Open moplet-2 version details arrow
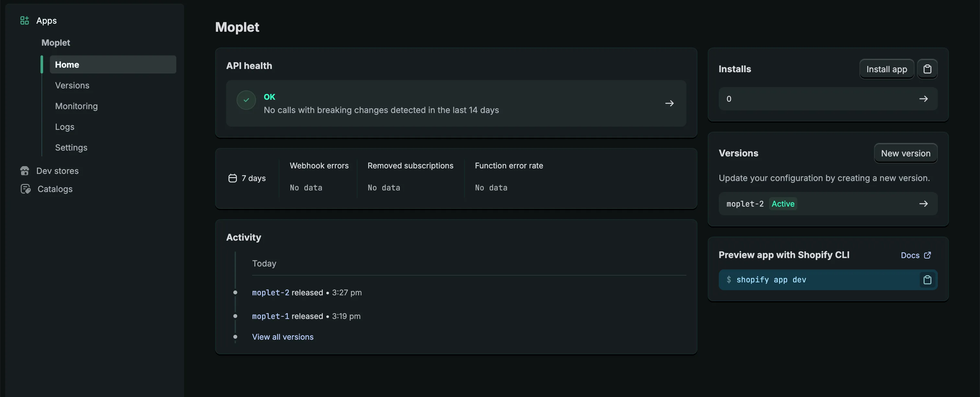This screenshot has width=980, height=397. coord(923,204)
